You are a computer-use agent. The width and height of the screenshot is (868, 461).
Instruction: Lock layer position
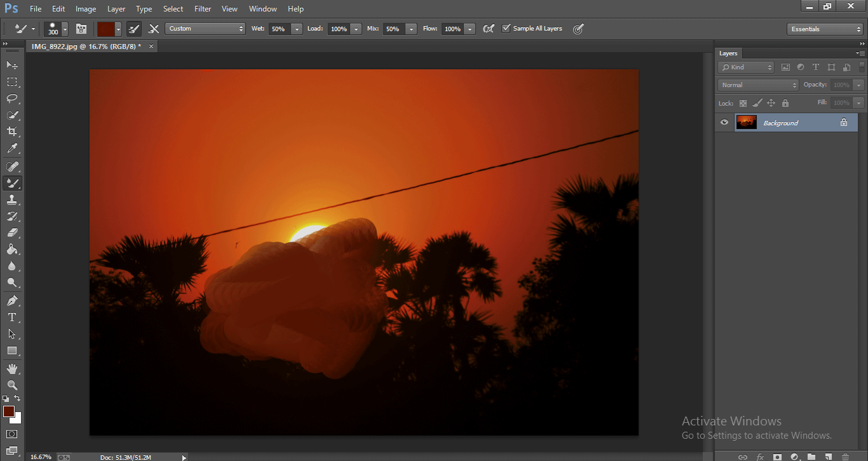tap(771, 103)
